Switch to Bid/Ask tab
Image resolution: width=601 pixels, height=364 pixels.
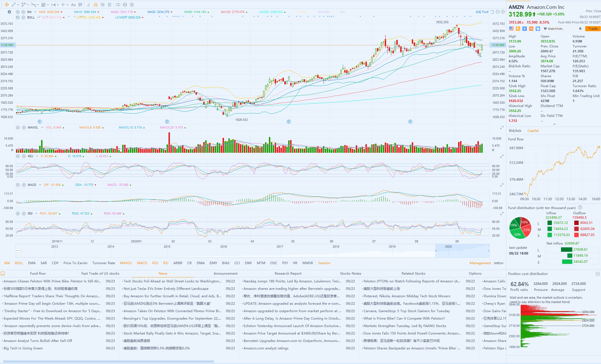515,130
